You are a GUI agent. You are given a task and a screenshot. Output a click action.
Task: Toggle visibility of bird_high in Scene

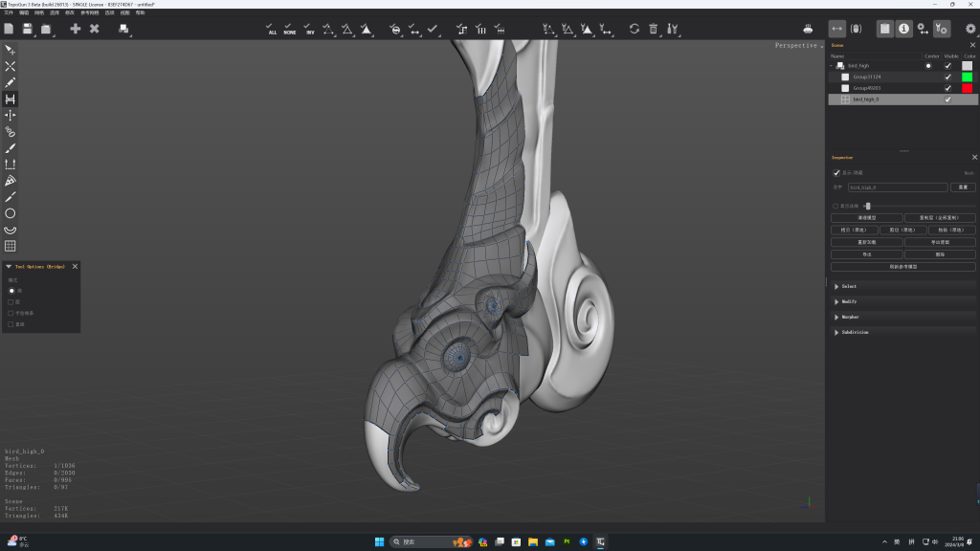(x=947, y=66)
